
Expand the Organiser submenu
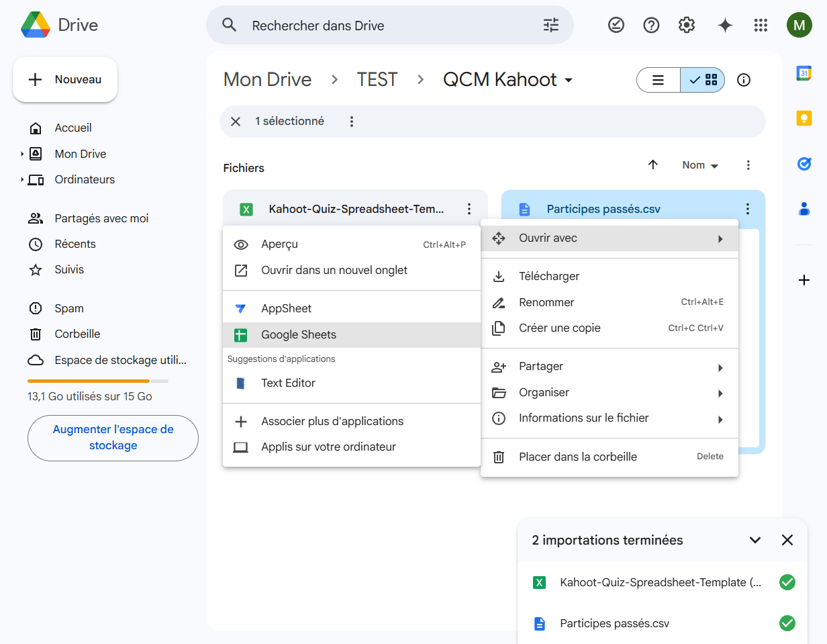pos(610,393)
